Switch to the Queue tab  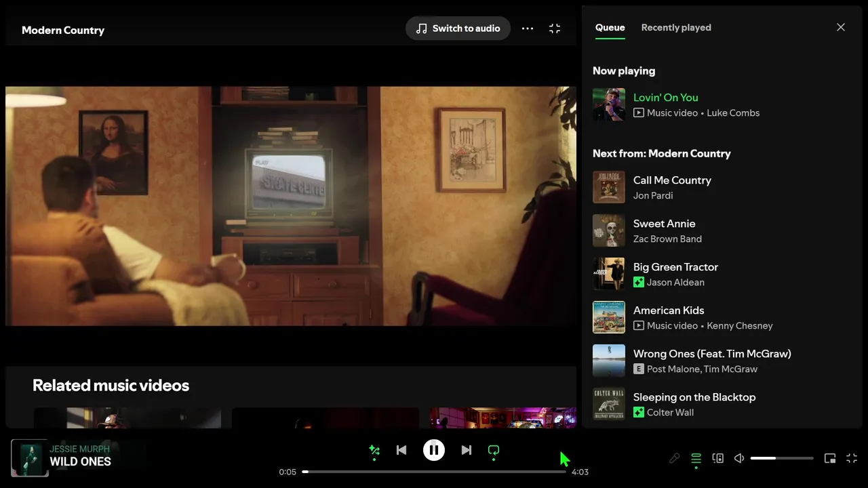(610, 28)
